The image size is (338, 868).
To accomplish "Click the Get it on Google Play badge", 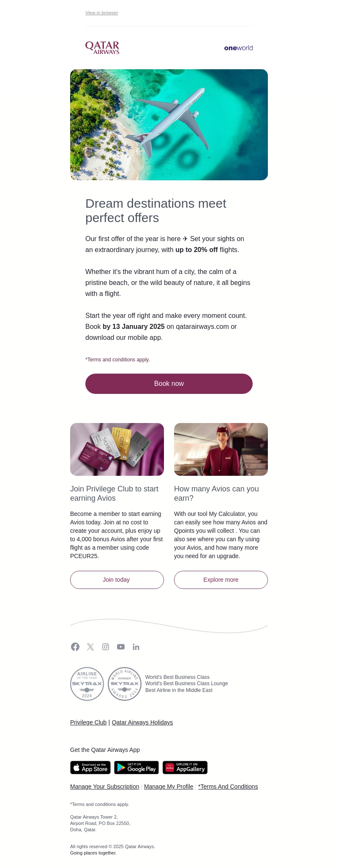I will click(136, 768).
